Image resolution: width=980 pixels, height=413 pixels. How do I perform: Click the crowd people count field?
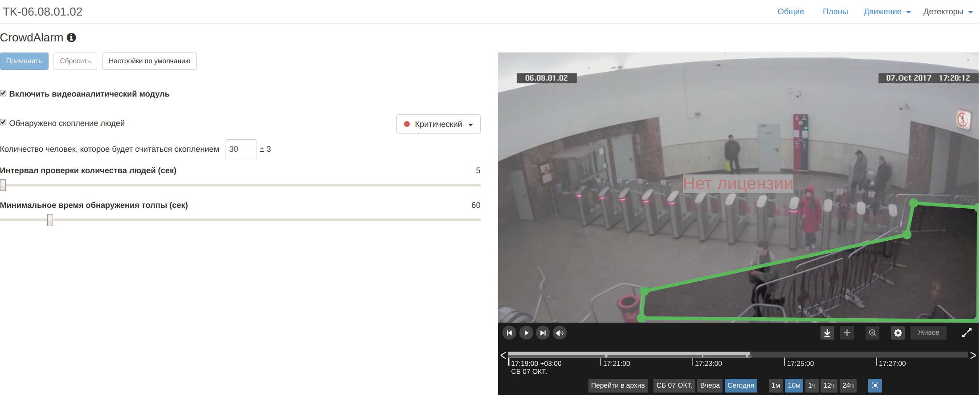click(x=241, y=149)
